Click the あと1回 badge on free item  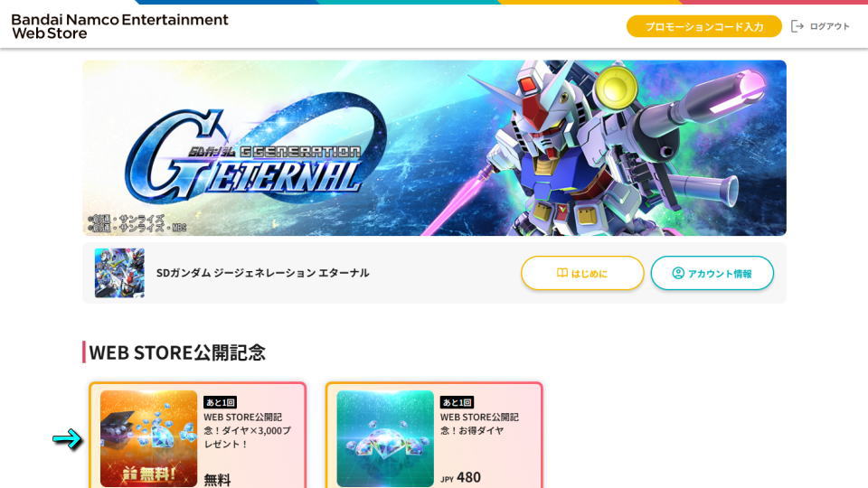pyautogui.click(x=220, y=402)
